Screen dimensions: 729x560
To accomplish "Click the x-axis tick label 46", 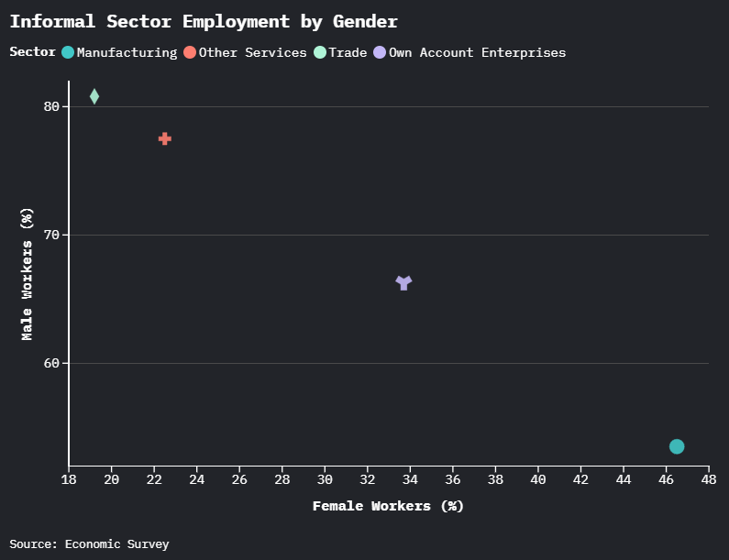I will point(667,479).
